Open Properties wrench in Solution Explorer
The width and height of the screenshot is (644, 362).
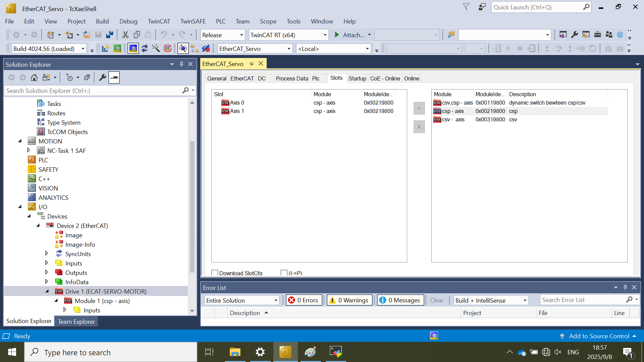pyautogui.click(x=103, y=78)
